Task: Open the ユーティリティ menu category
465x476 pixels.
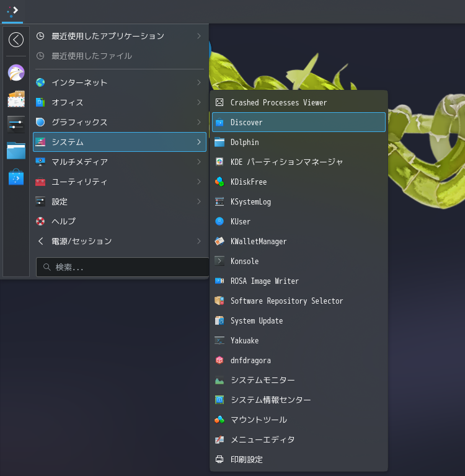Action: pyautogui.click(x=120, y=182)
